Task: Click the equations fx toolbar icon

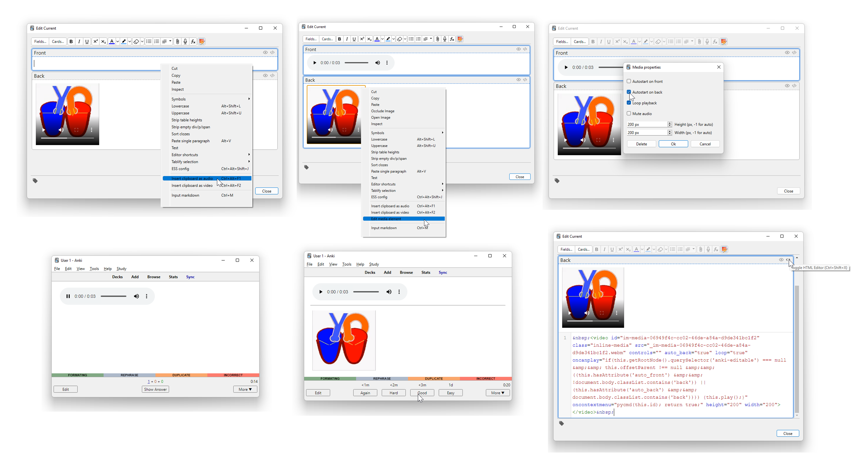Action: (193, 42)
